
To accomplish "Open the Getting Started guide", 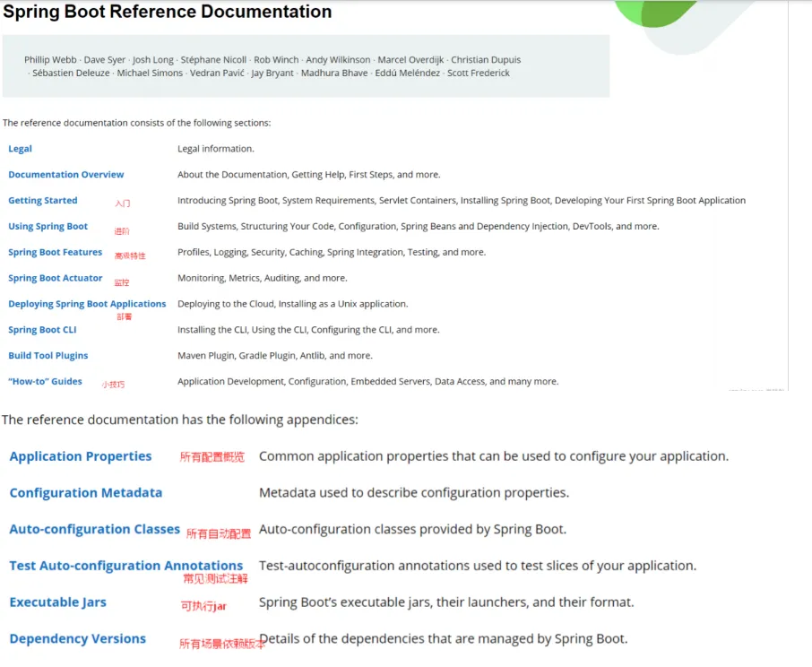I will pos(42,200).
